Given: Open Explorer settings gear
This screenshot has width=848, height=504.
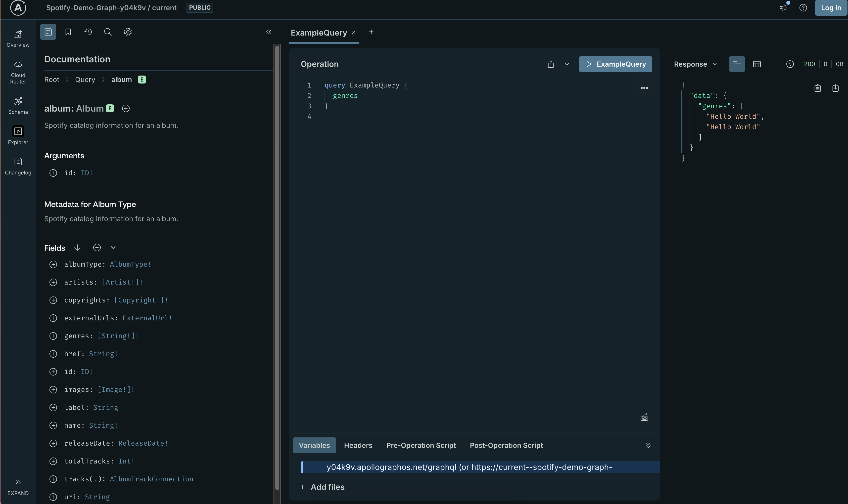Looking at the screenshot, I should click(x=128, y=32).
